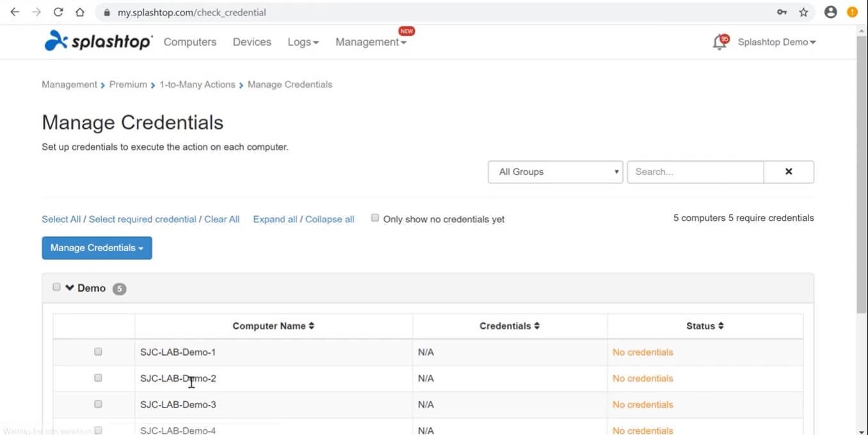The width and height of the screenshot is (868, 435).
Task: Open the Manage Credentials dropdown button
Action: 97,248
